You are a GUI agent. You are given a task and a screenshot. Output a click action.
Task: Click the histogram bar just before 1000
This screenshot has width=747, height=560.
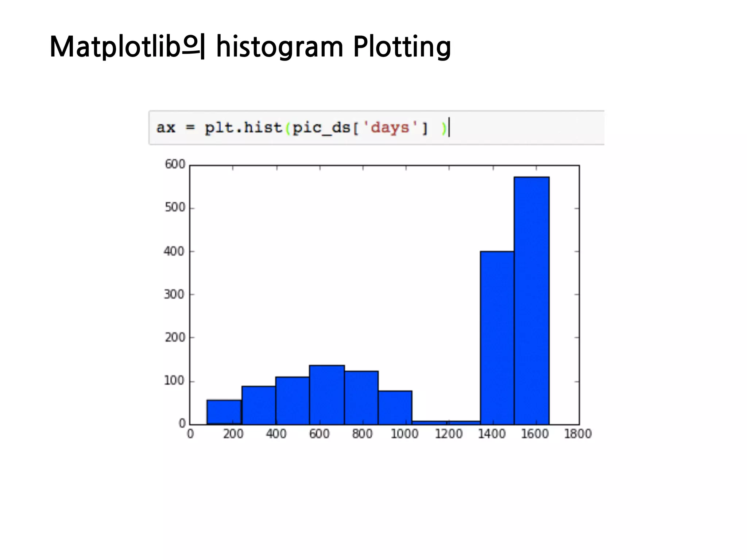click(395, 407)
